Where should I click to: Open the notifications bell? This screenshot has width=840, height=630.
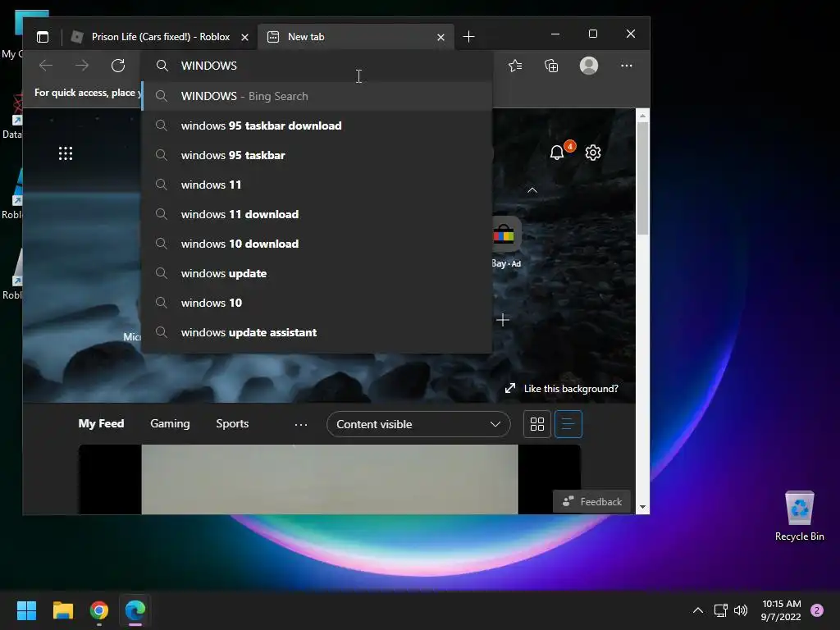pos(557,153)
